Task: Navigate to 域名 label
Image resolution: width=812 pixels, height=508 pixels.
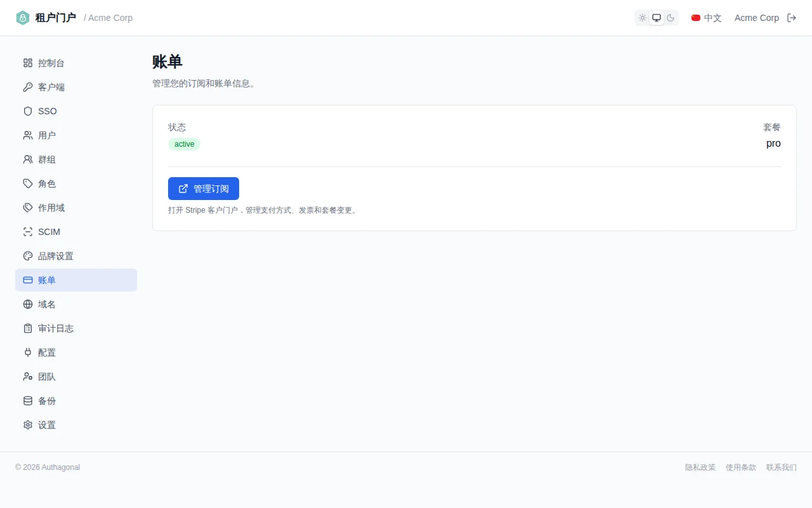Action: pyautogui.click(x=47, y=304)
